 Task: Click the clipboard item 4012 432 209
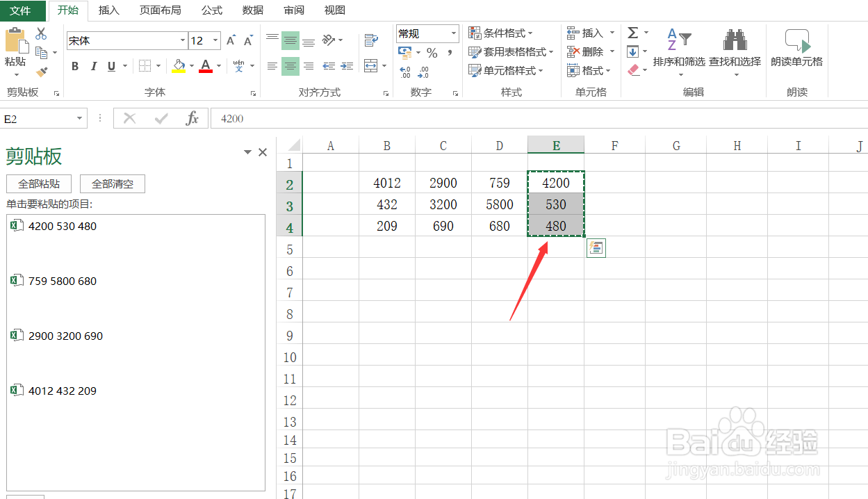61,390
